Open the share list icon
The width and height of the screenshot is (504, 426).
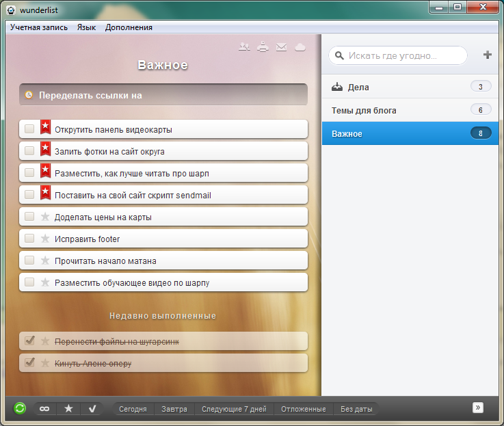pos(244,47)
